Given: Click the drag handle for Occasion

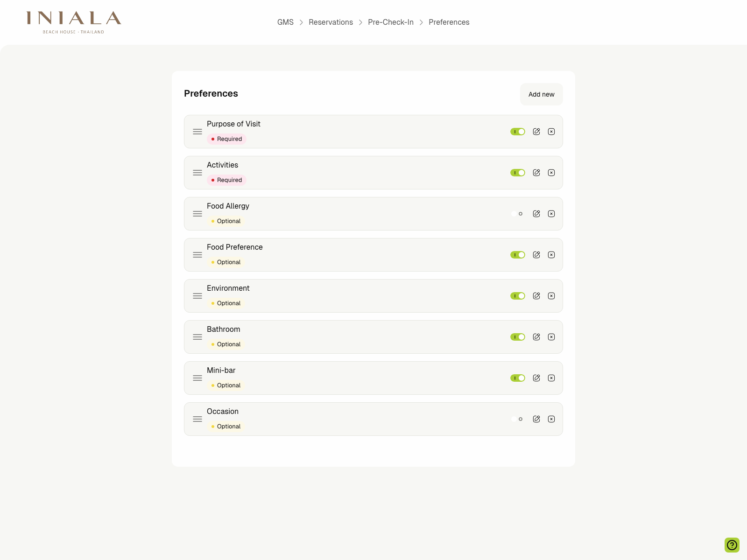Looking at the screenshot, I should tap(197, 419).
